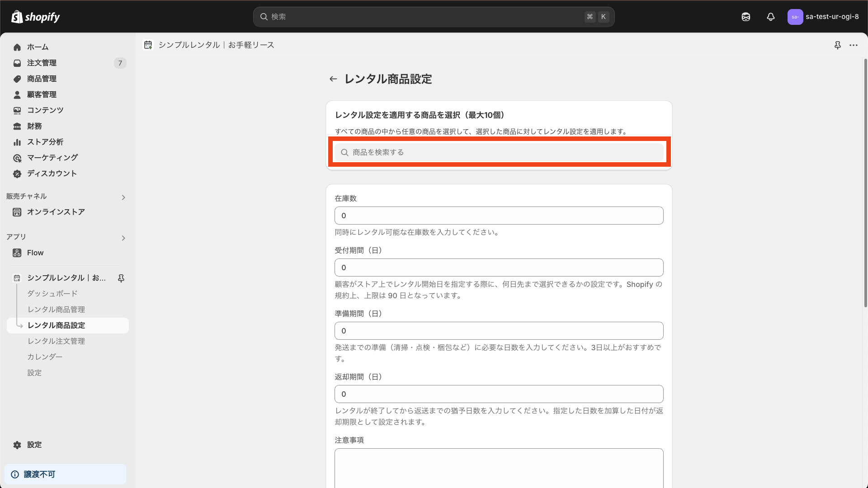Select the 顧客管理 customers icon
Image resolution: width=868 pixels, height=488 pixels.
17,94
